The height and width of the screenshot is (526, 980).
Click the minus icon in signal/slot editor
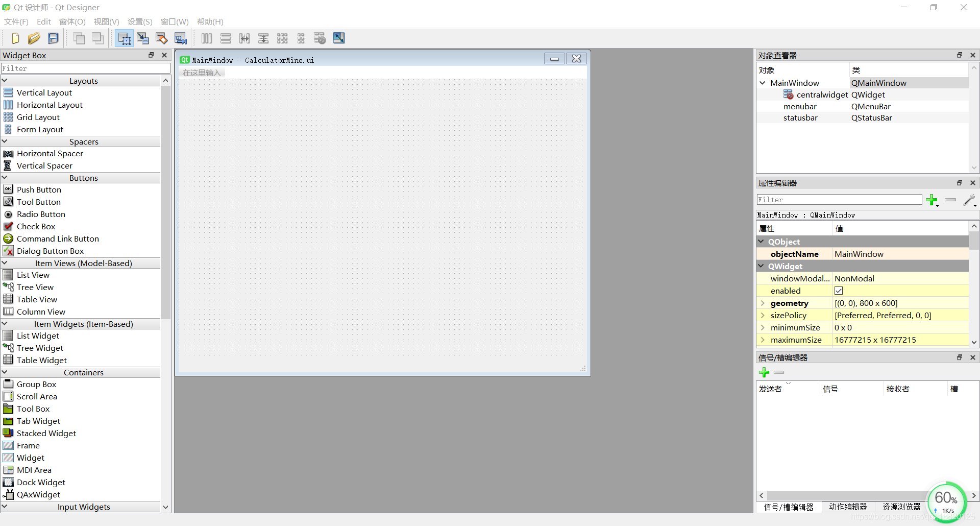779,372
